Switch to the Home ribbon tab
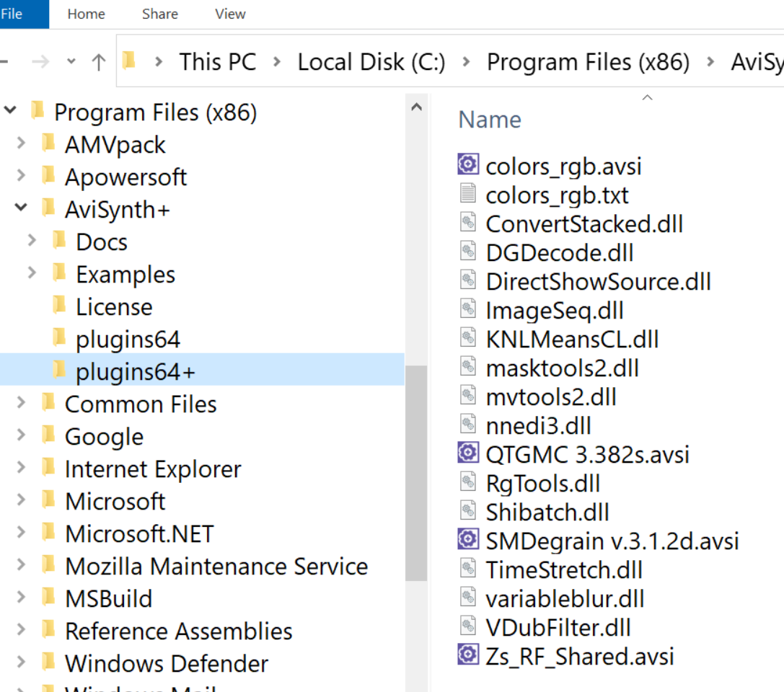784x692 pixels. click(86, 14)
